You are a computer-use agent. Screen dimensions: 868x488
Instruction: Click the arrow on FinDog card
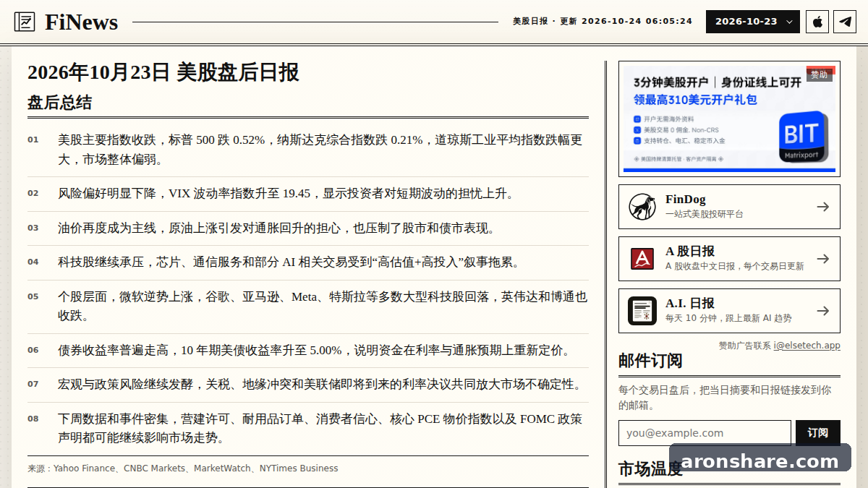click(x=822, y=207)
